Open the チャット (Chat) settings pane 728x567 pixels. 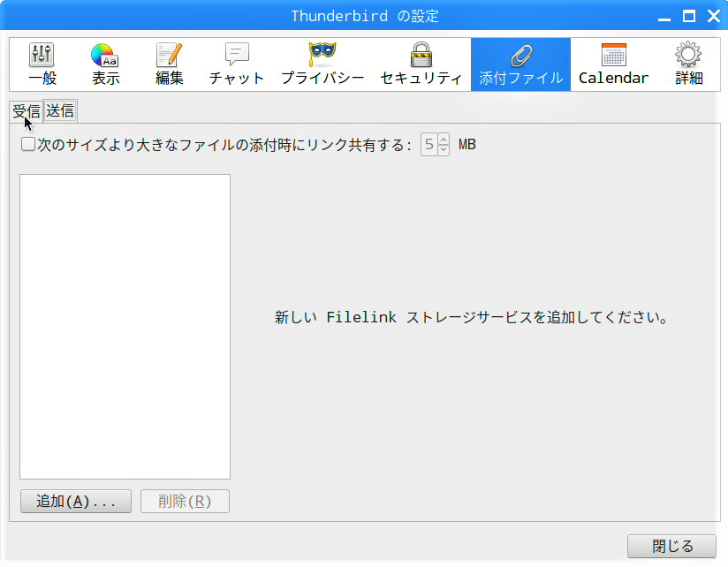tap(237, 64)
